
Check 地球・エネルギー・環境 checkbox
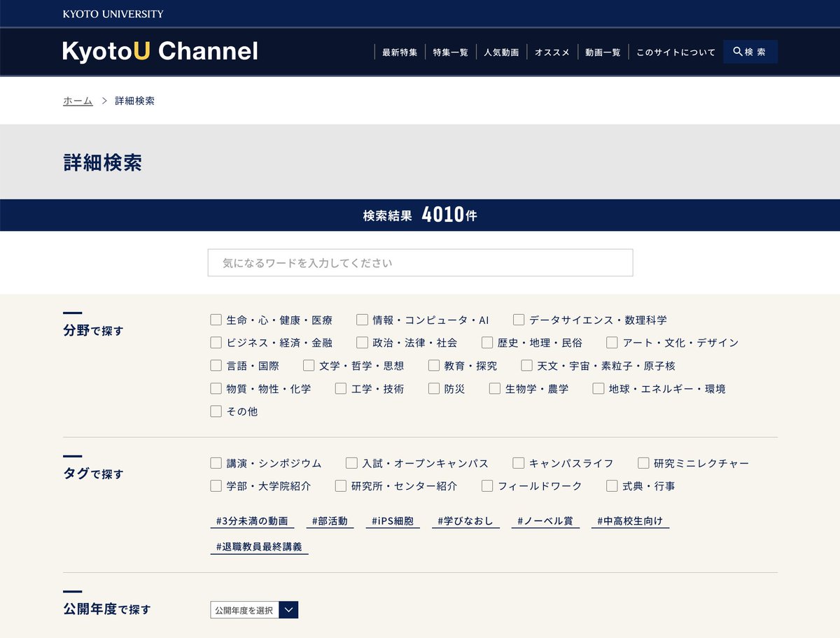point(598,389)
